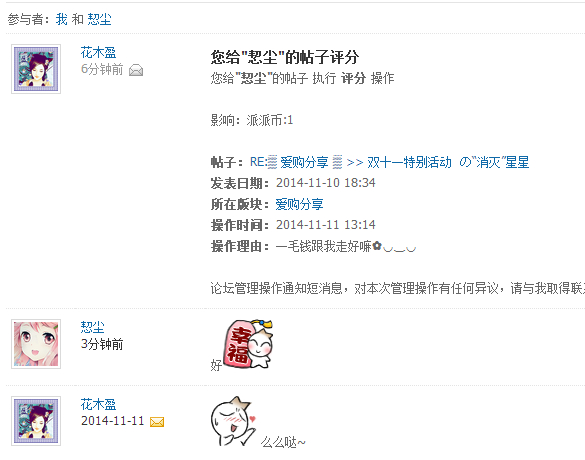Click the 6分钟前 timestamp text
Image resolution: width=585 pixels, height=460 pixels.
click(x=102, y=69)
